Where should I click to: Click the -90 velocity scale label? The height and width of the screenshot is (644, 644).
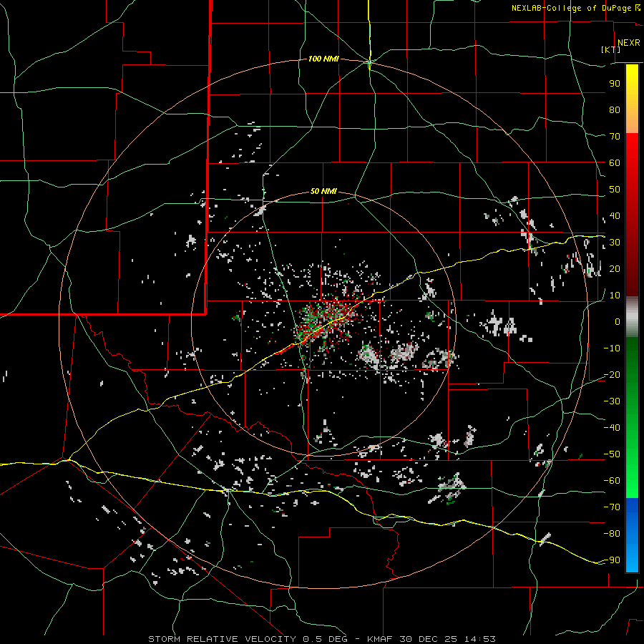pos(612,560)
